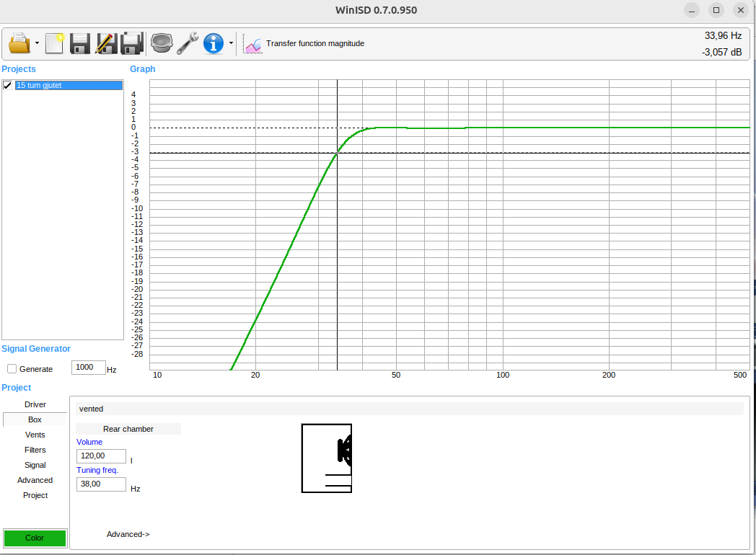Enable the Generate signal checkbox
The height and width of the screenshot is (555, 756).
[x=12, y=369]
